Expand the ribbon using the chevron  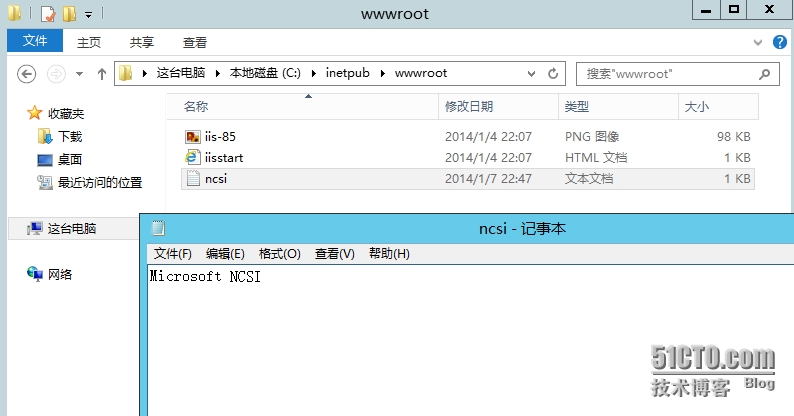(x=758, y=43)
